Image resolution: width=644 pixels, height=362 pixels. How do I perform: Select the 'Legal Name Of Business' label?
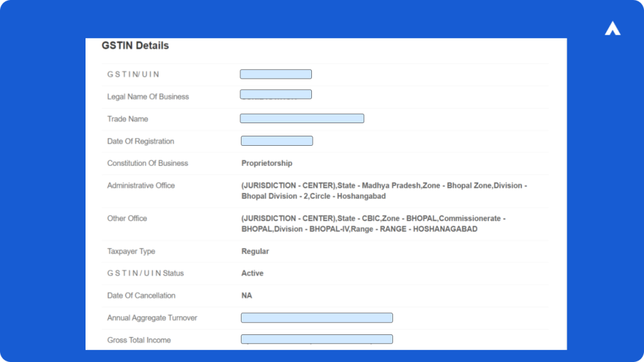tap(148, 97)
